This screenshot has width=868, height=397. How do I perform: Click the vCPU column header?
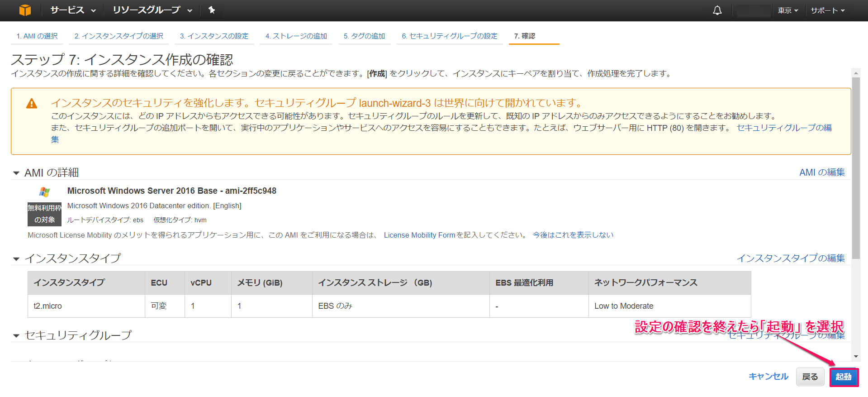[x=208, y=283]
